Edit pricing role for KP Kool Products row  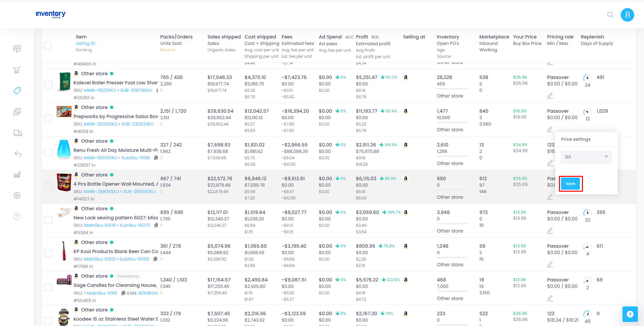[x=550, y=264]
